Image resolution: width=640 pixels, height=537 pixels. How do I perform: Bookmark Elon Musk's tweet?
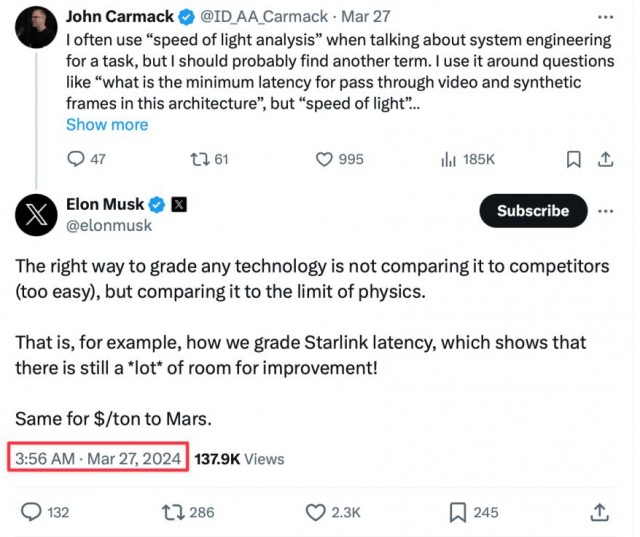pos(458,512)
